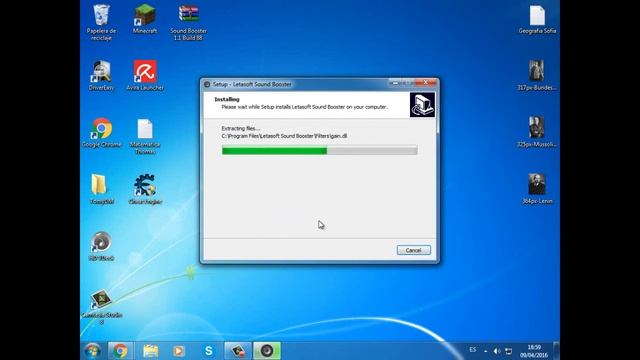The width and height of the screenshot is (640, 360).
Task: Open the Windows Start menu
Action: [x=93, y=351]
